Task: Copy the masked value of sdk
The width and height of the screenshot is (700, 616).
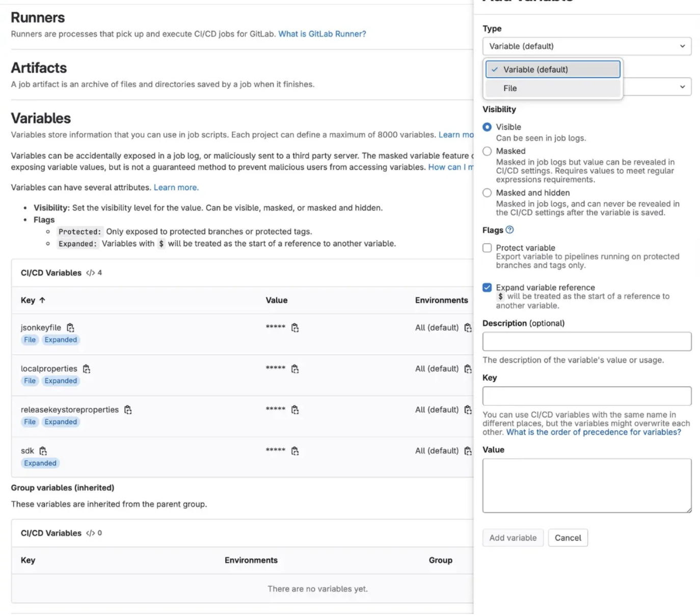Action: (x=295, y=451)
